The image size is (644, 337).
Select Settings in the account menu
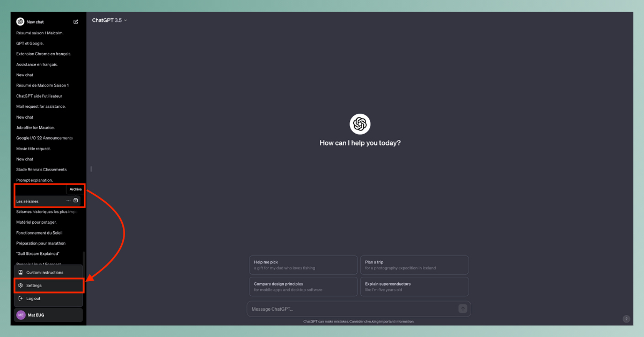(x=49, y=285)
